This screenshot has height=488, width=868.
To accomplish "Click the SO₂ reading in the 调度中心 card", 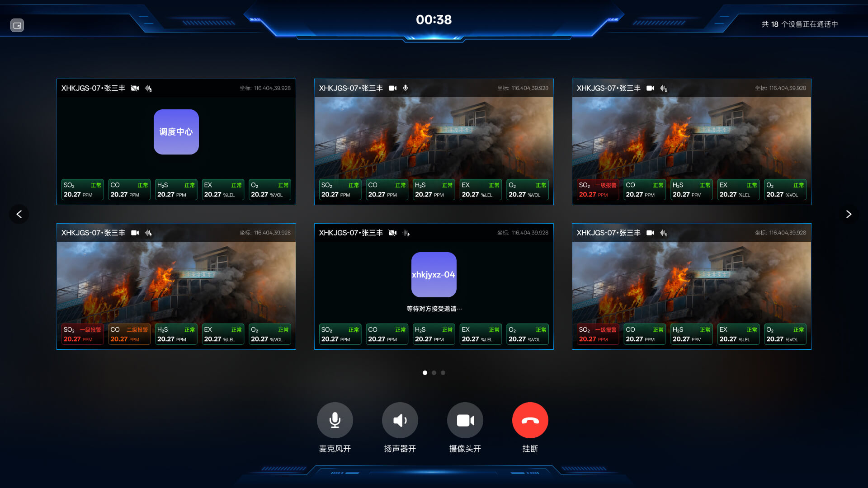I will pyautogui.click(x=82, y=190).
